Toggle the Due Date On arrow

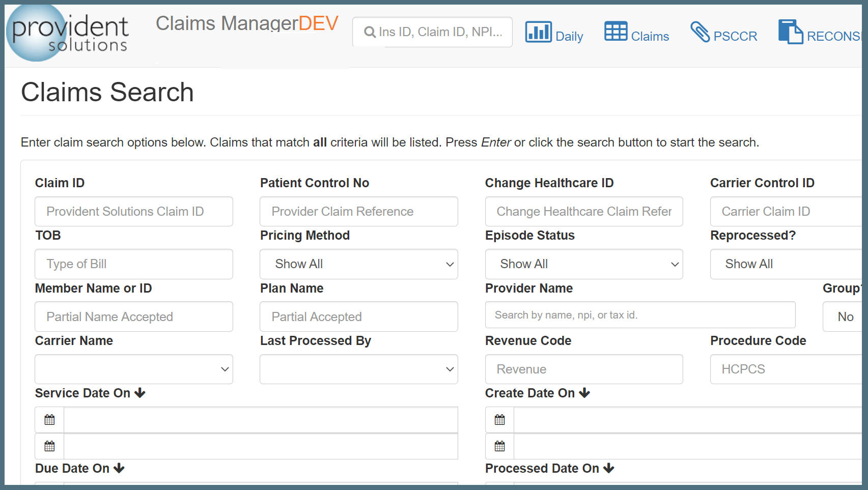119,468
